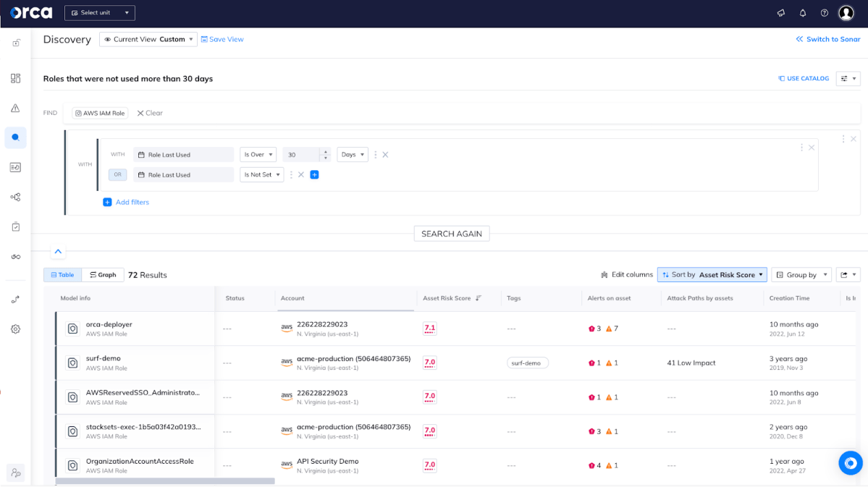
Task: Click Add filters
Action: click(x=126, y=203)
